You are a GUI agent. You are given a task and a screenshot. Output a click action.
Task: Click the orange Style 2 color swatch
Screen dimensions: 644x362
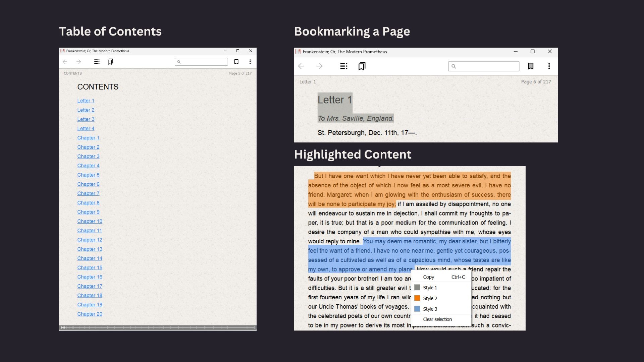coord(417,298)
